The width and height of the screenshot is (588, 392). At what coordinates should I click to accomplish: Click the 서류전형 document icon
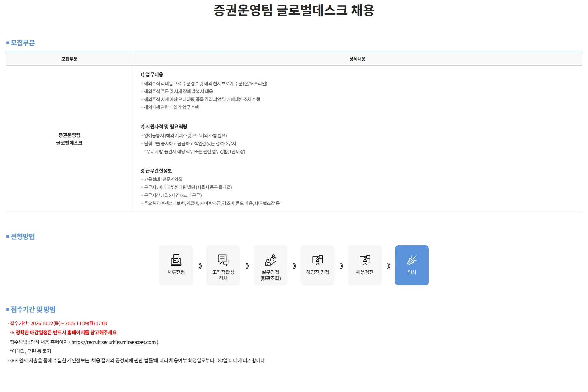[176, 260]
